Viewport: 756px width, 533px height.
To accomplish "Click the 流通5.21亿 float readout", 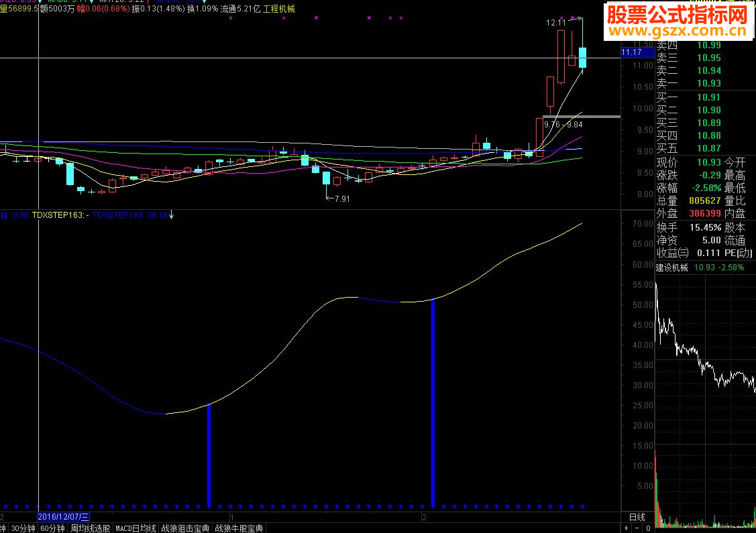I will click(x=239, y=9).
